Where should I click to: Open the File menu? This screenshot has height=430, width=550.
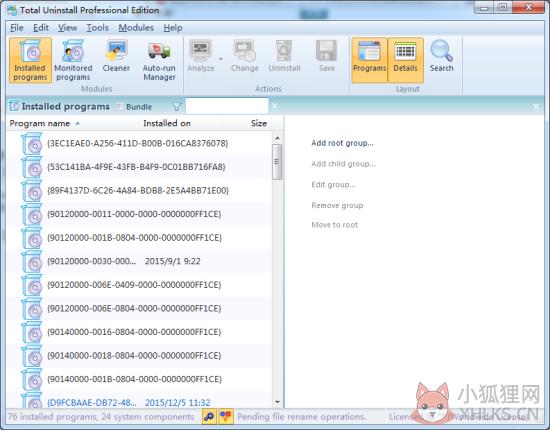point(17,28)
